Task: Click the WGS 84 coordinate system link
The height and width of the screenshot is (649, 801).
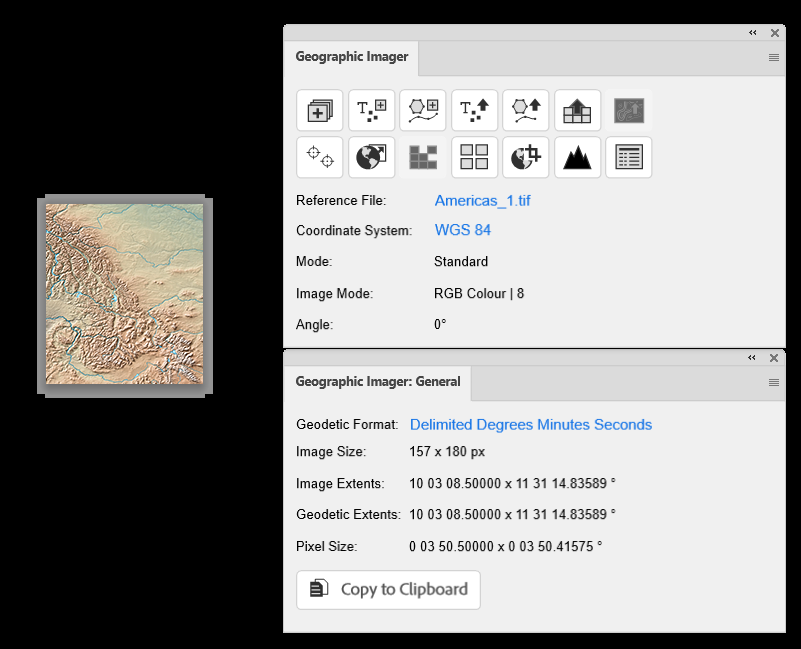Action: click(463, 230)
